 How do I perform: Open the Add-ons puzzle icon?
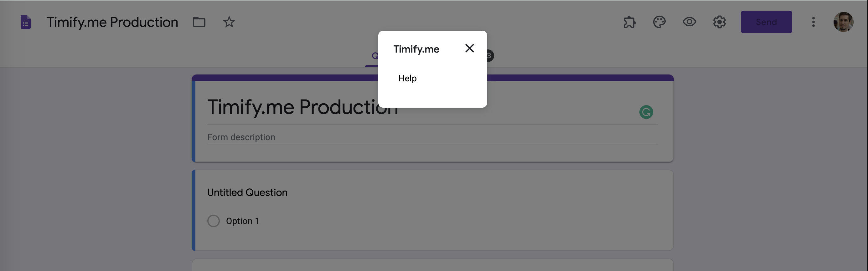[x=629, y=22]
